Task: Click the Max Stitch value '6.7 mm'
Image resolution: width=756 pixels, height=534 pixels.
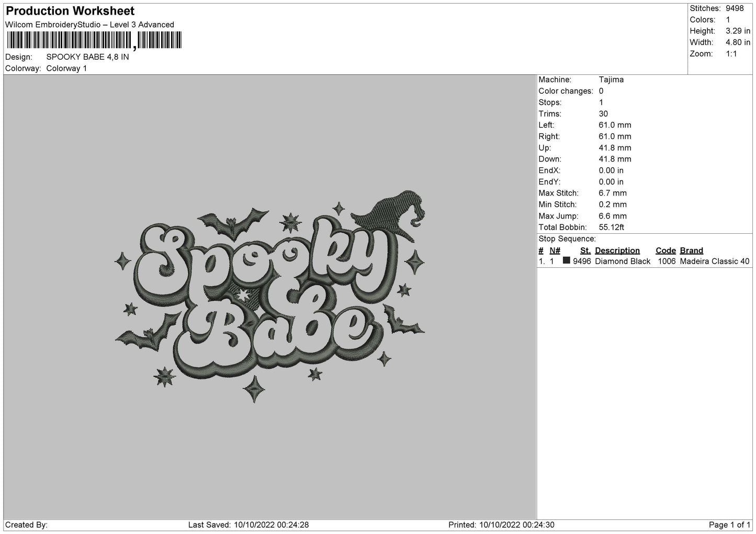Action: [x=613, y=194]
